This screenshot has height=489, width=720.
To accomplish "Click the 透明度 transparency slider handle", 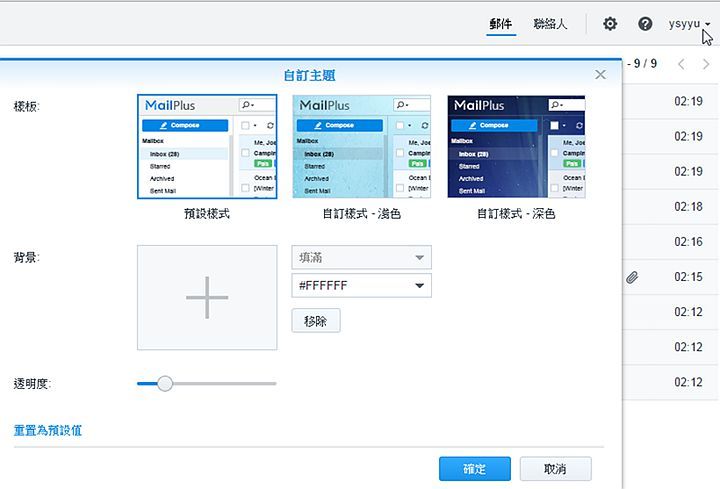I will 165,383.
